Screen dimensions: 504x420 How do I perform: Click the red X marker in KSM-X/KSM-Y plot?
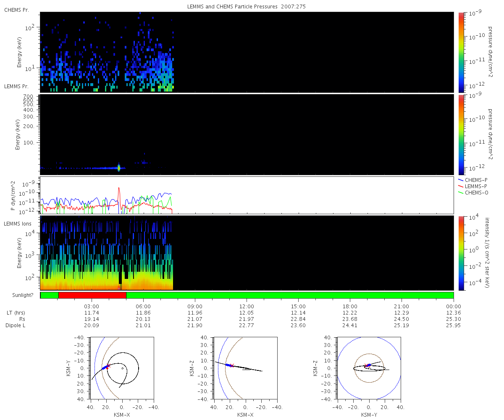108,366
